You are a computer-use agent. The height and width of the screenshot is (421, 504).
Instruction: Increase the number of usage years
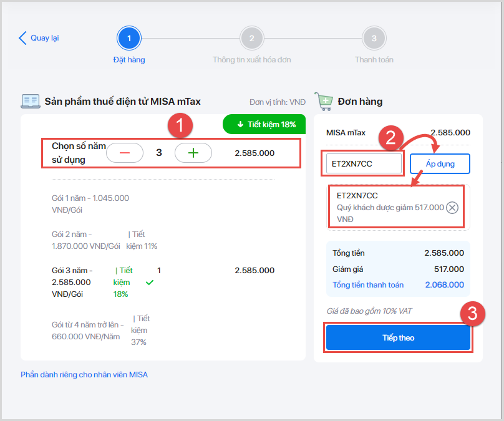coord(193,153)
